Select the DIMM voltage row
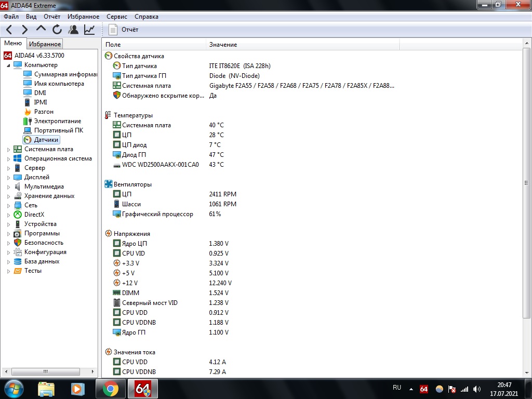 (251, 293)
